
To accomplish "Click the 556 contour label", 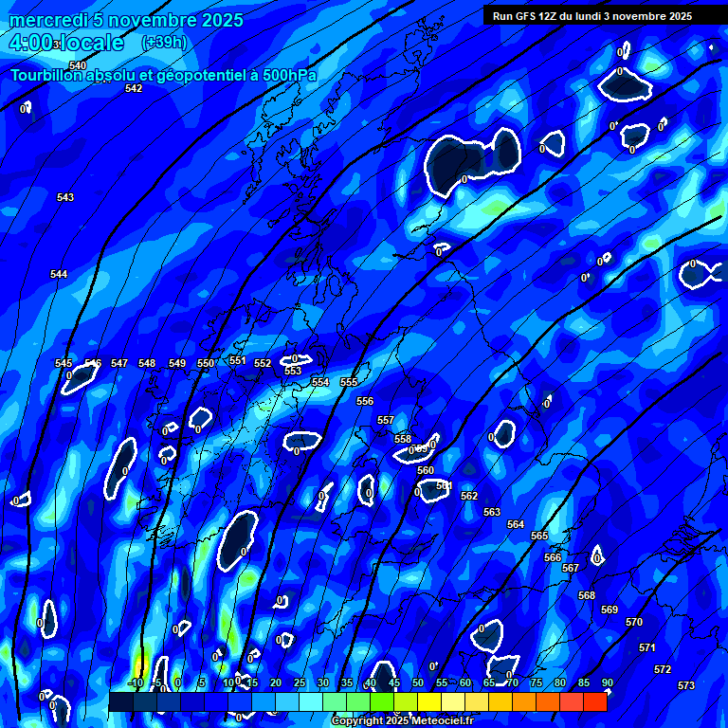I will [365, 401].
